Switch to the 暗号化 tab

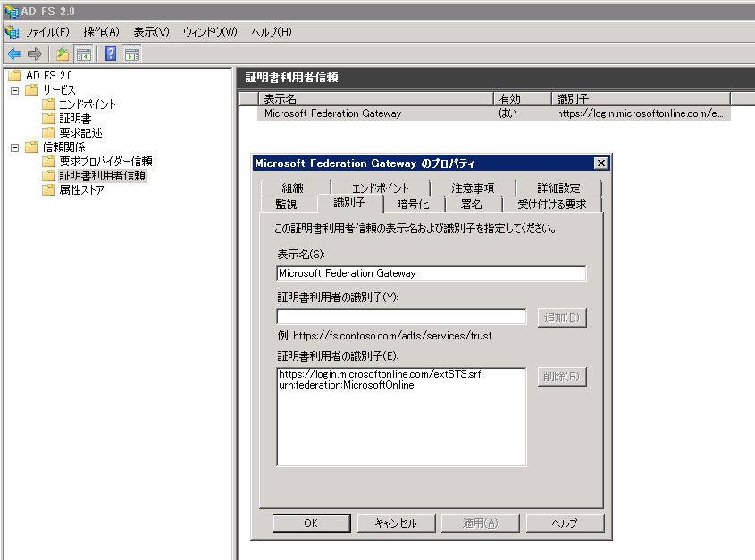click(413, 205)
